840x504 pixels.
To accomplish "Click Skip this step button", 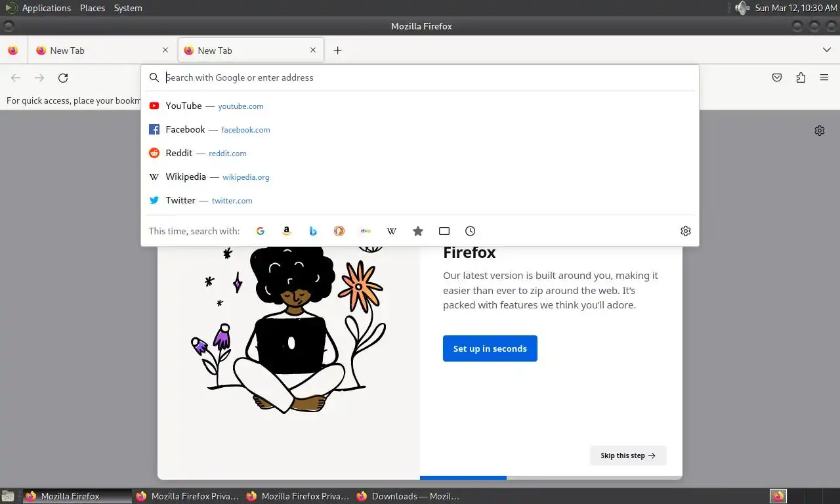I will [628, 455].
